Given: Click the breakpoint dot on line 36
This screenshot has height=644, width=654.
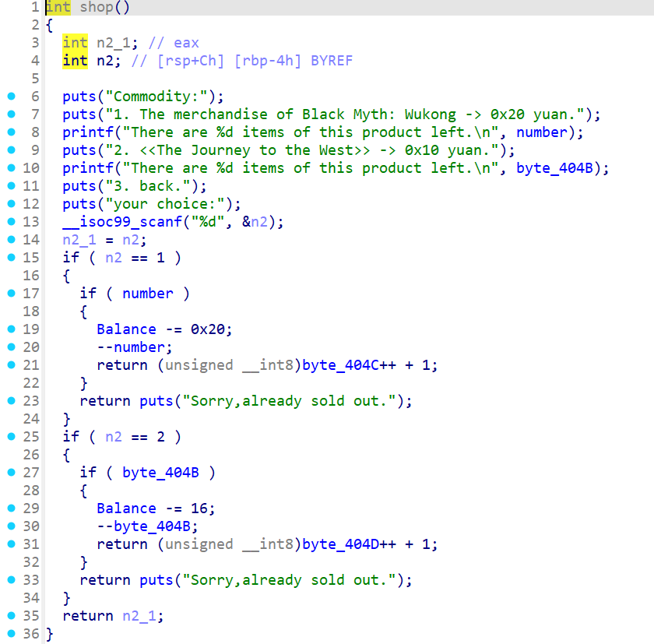Looking at the screenshot, I should pyautogui.click(x=11, y=634).
